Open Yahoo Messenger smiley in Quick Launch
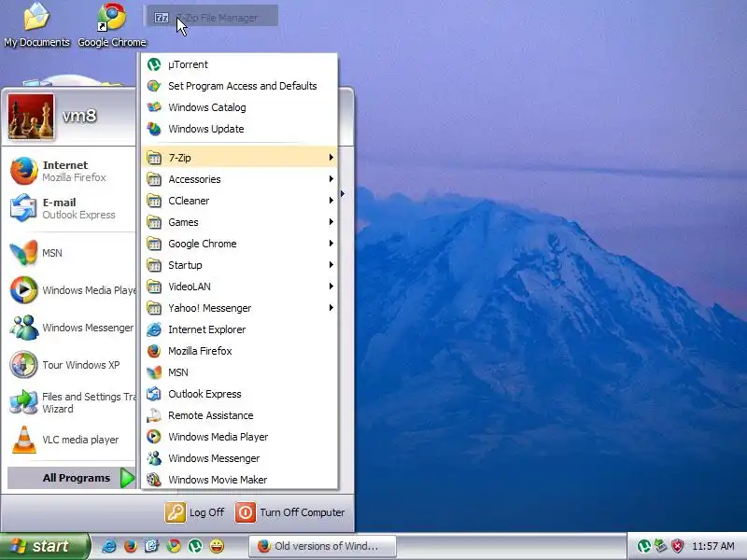747x560 pixels. [217, 546]
